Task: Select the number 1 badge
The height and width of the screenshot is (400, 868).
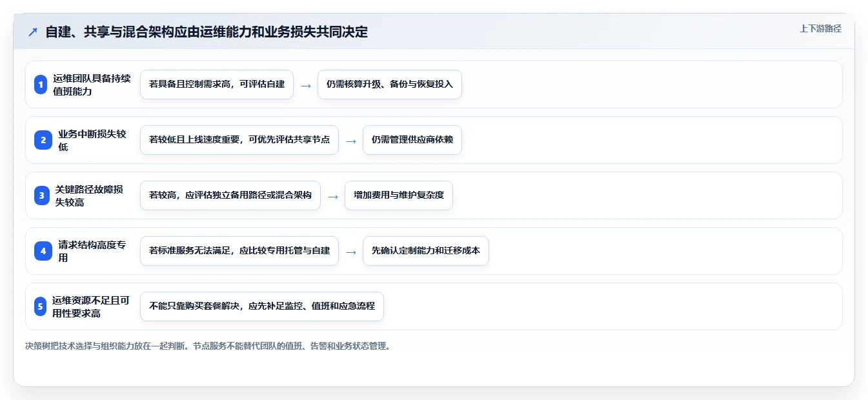Action: click(41, 85)
